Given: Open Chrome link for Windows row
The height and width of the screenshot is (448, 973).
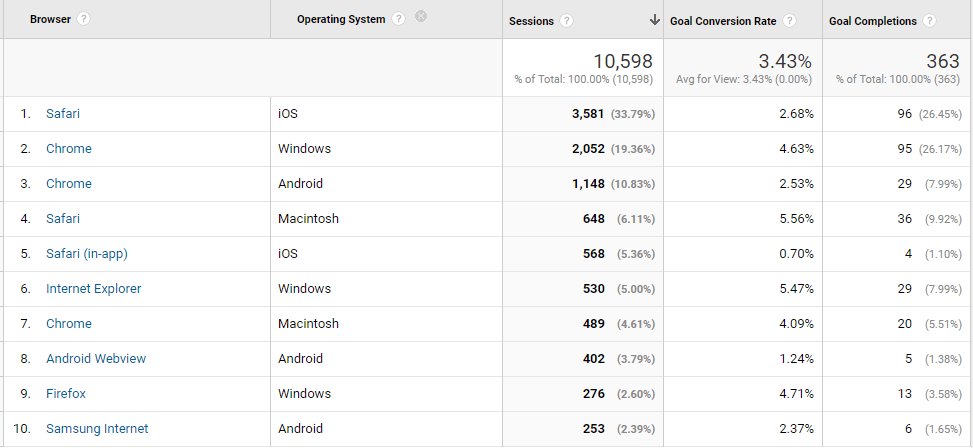Looking at the screenshot, I should (69, 148).
